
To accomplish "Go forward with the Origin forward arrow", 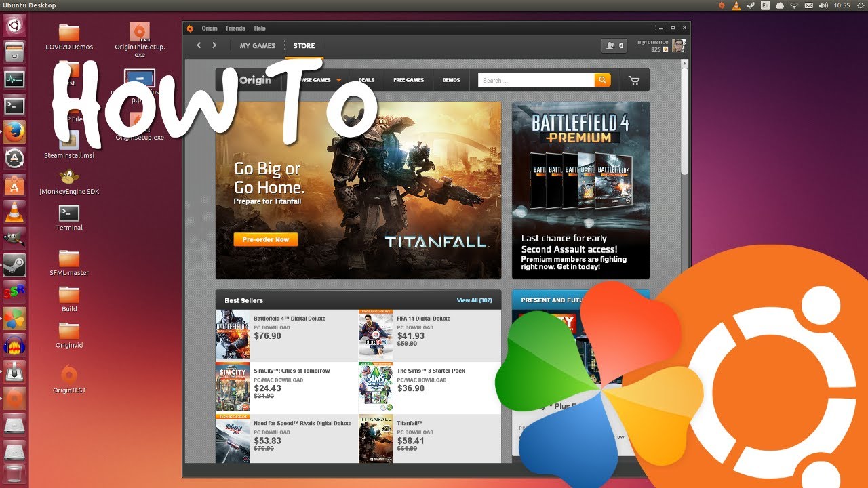I will click(214, 45).
